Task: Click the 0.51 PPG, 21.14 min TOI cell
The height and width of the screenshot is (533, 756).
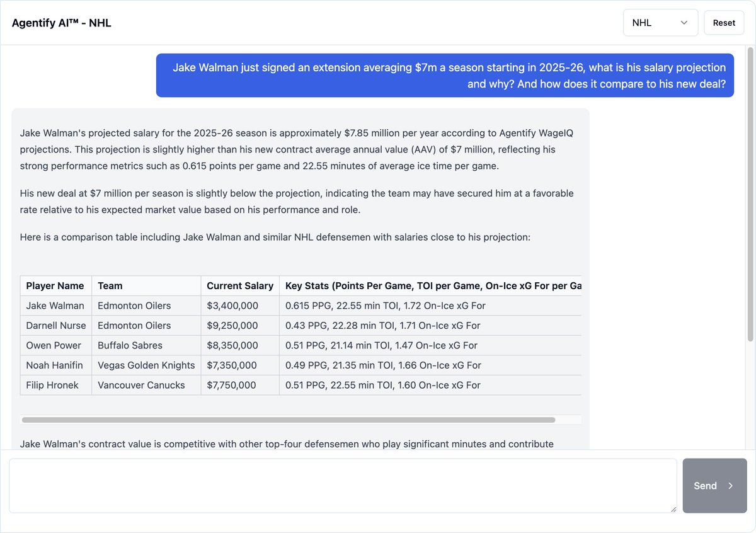Action: tap(430, 345)
